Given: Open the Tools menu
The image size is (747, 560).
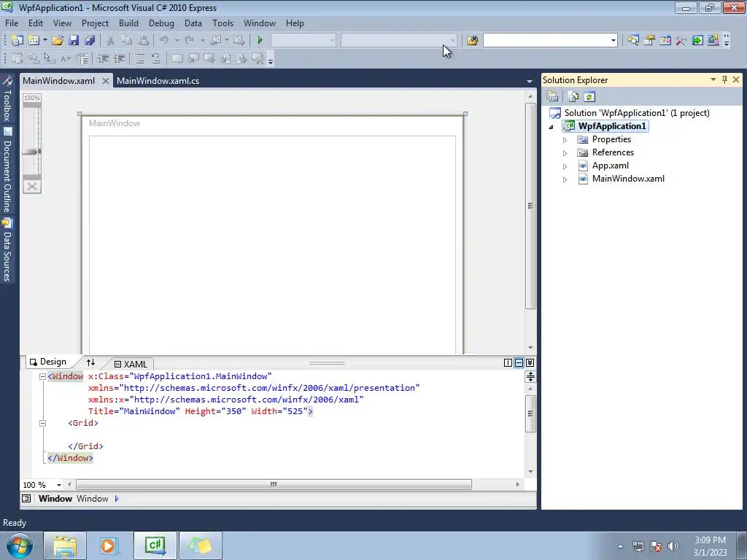Looking at the screenshot, I should 223,23.
